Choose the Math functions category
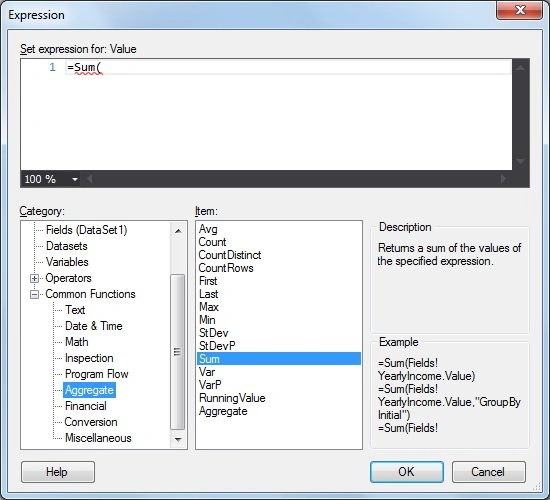The height and width of the screenshot is (500, 550). point(76,342)
